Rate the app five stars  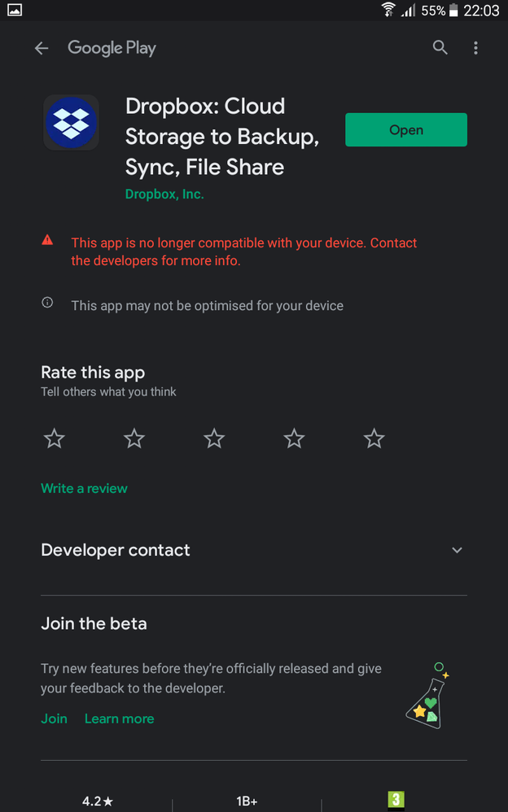point(374,439)
